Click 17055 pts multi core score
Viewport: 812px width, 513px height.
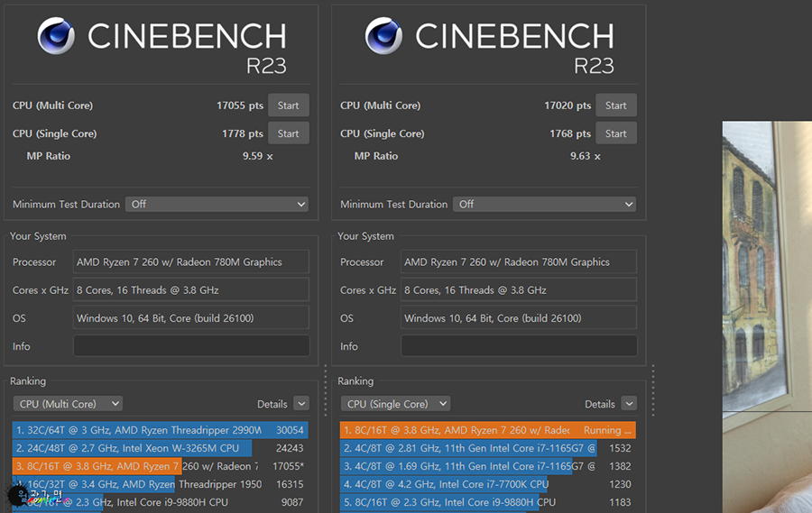pos(240,105)
